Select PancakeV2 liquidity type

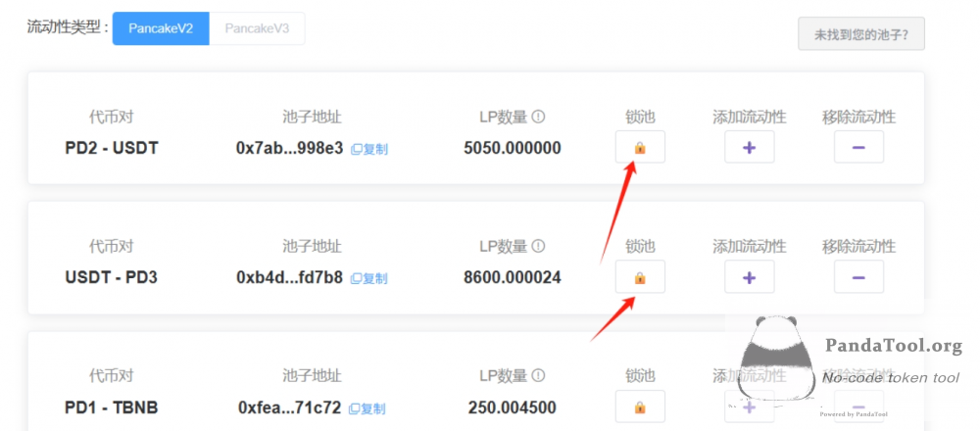coord(161,28)
